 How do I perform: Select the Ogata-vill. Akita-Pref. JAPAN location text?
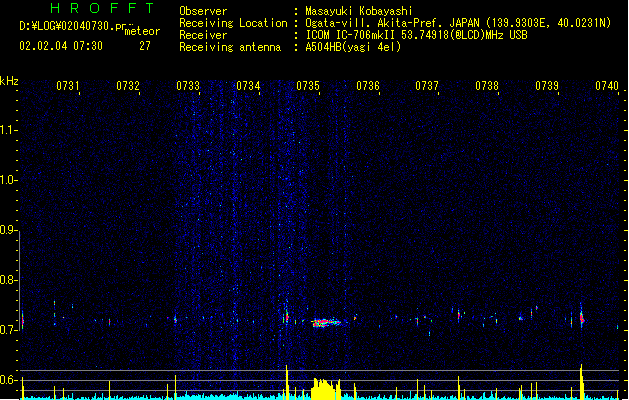[458, 23]
